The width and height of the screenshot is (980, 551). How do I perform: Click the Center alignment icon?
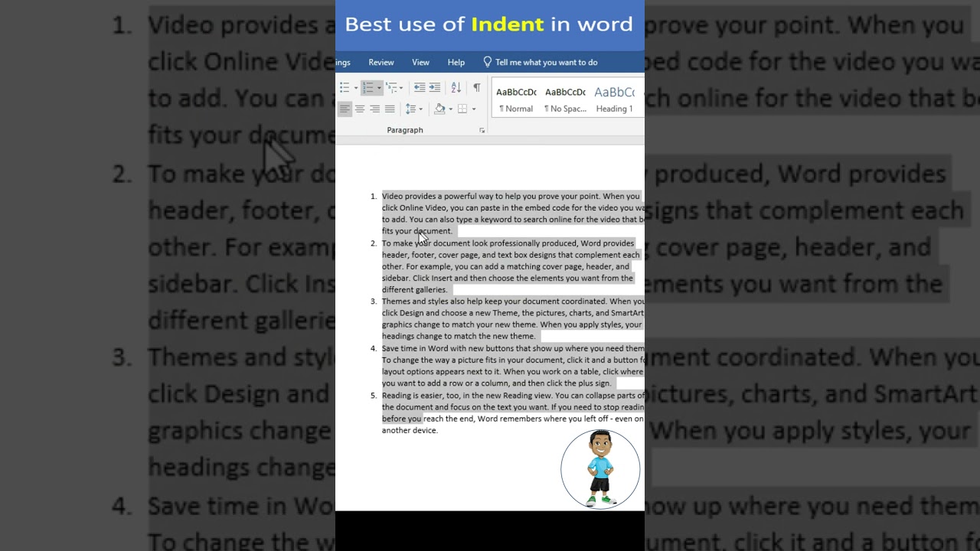[x=360, y=109]
